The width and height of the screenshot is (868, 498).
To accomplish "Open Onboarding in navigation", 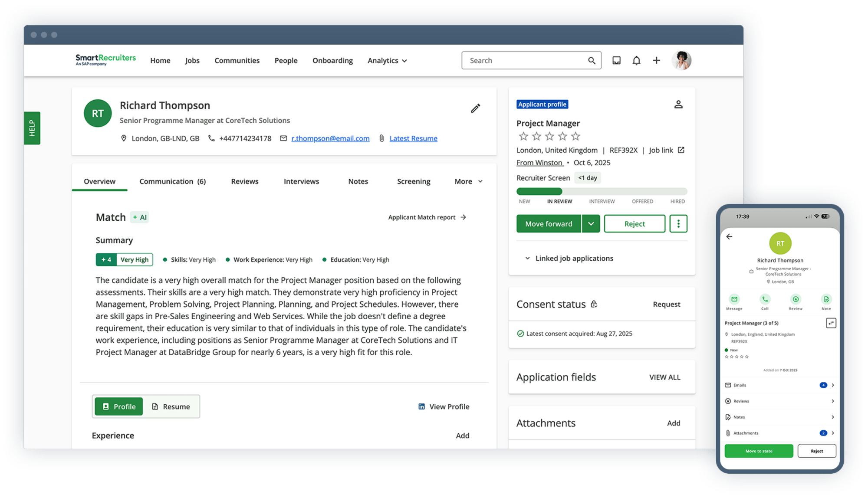I will [332, 60].
